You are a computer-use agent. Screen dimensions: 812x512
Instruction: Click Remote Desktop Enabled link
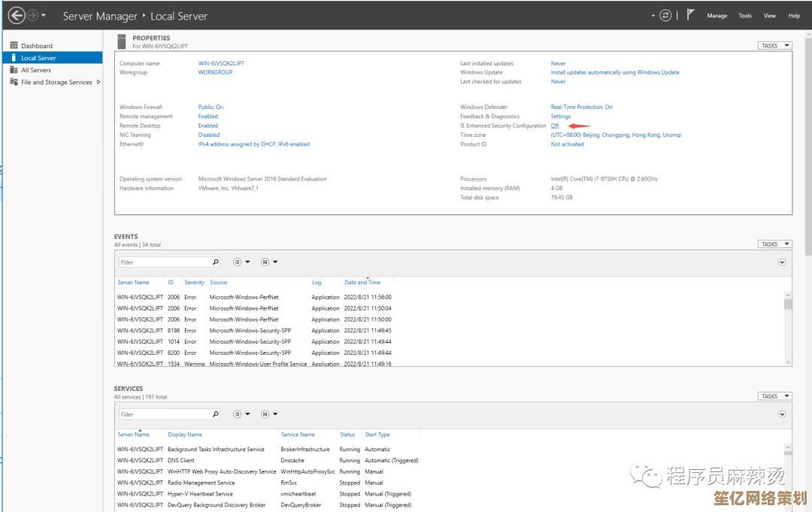click(x=208, y=126)
